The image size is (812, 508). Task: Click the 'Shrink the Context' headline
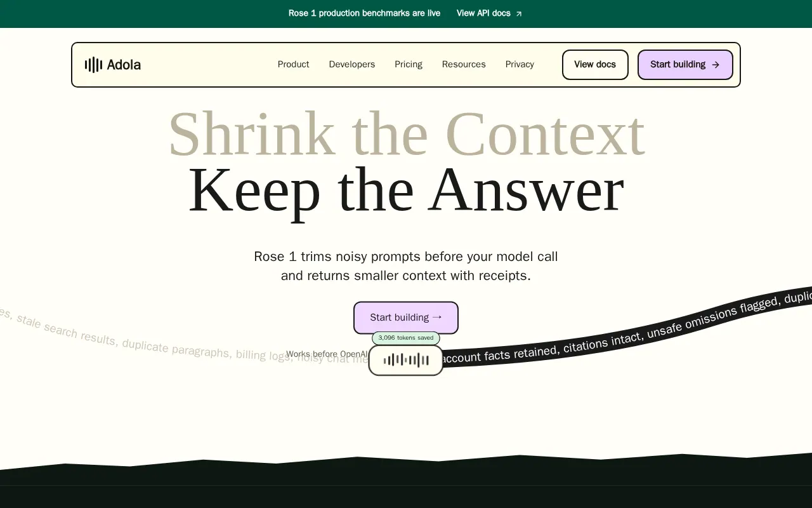[x=406, y=134]
